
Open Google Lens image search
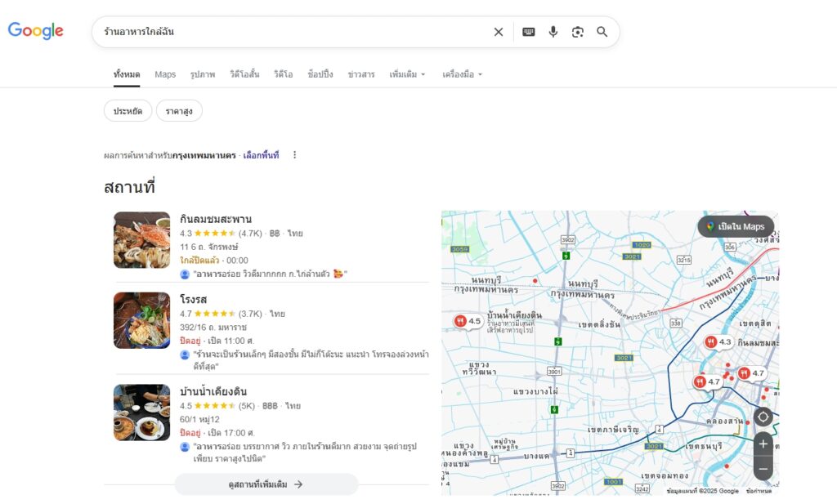[578, 31]
